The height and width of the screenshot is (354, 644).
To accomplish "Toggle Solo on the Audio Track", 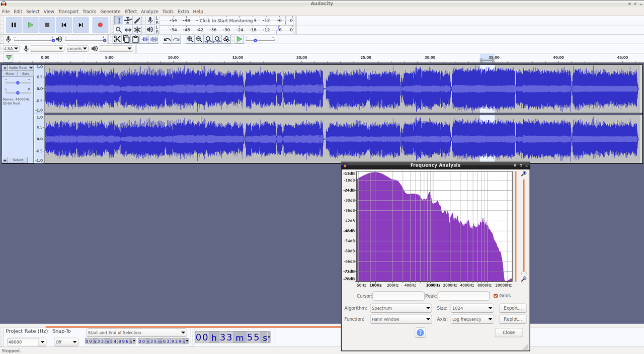I will 26,74.
